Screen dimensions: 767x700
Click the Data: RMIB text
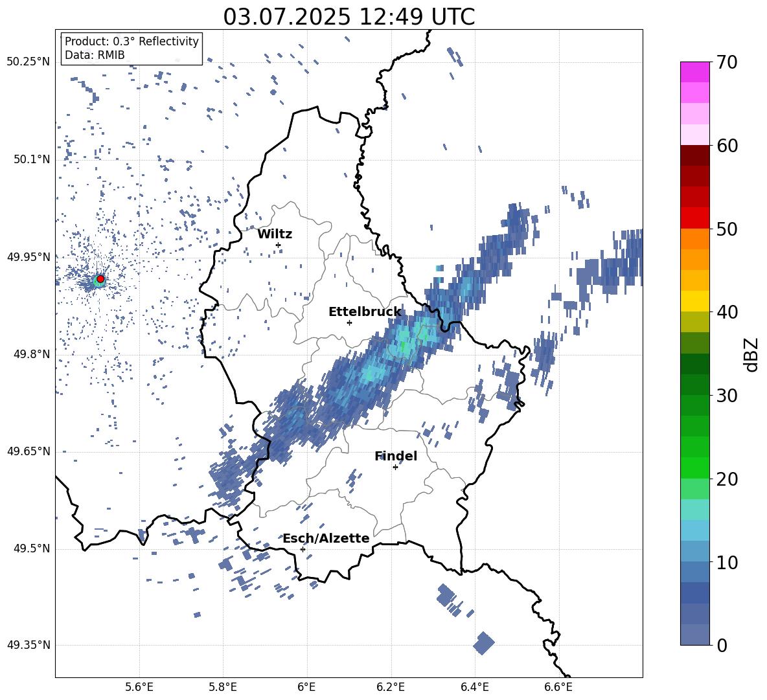tap(95, 55)
